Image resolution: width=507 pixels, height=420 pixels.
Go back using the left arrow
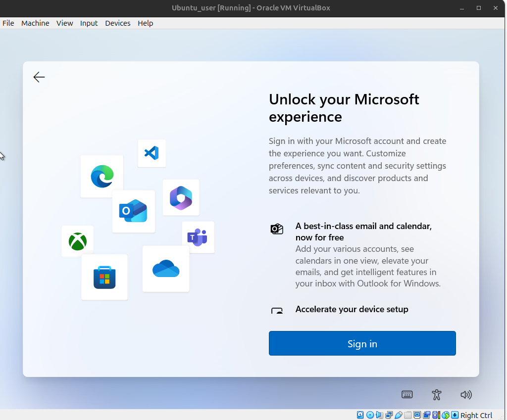coord(39,77)
